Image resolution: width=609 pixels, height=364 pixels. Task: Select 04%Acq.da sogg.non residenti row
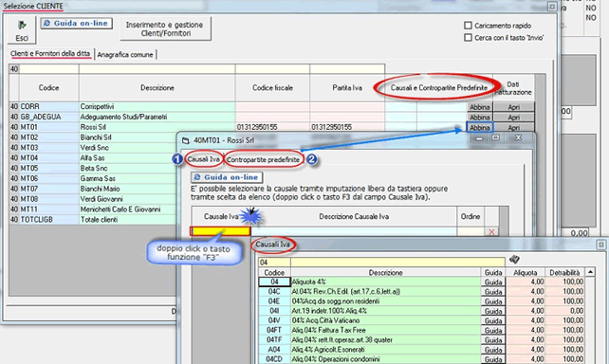(x=385, y=301)
